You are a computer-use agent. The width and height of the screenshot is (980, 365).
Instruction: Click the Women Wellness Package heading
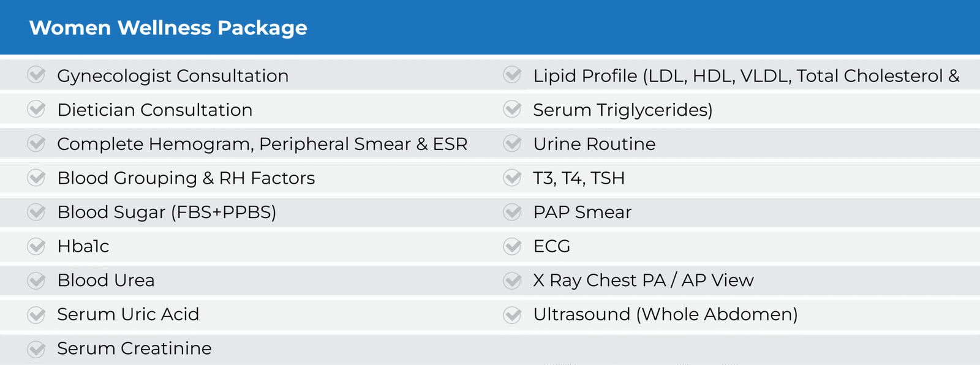[x=168, y=28]
